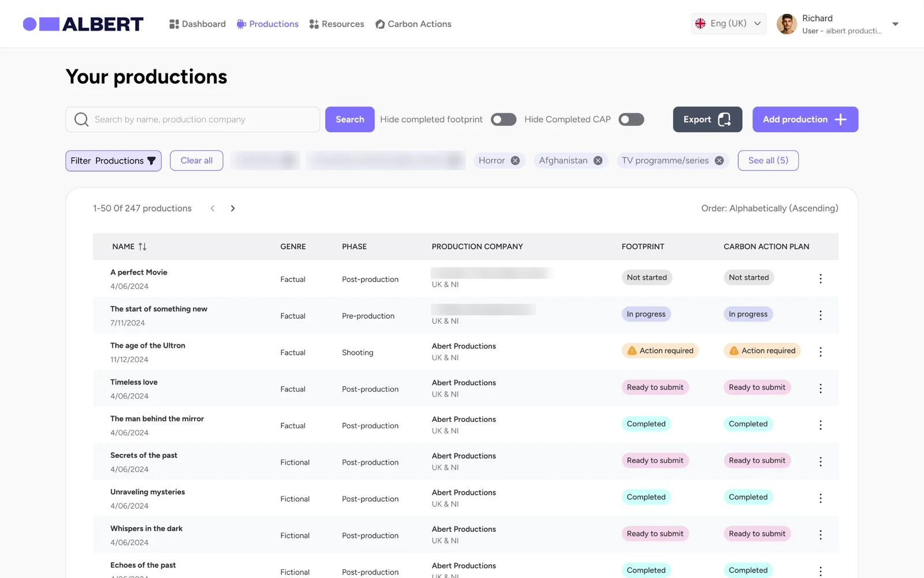This screenshot has height=578, width=924.
Task: Open the Eng (UK) language dropdown
Action: tap(728, 24)
